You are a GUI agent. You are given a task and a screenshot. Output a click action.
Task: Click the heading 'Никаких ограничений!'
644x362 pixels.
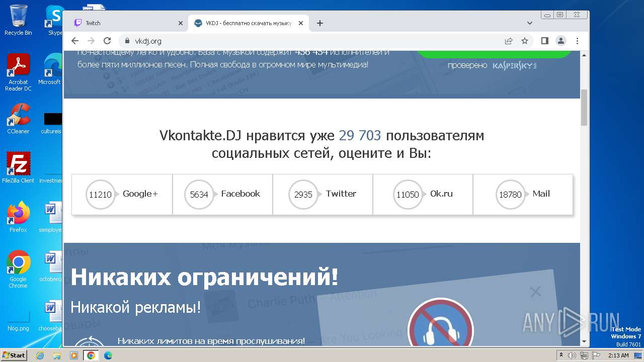(x=204, y=277)
